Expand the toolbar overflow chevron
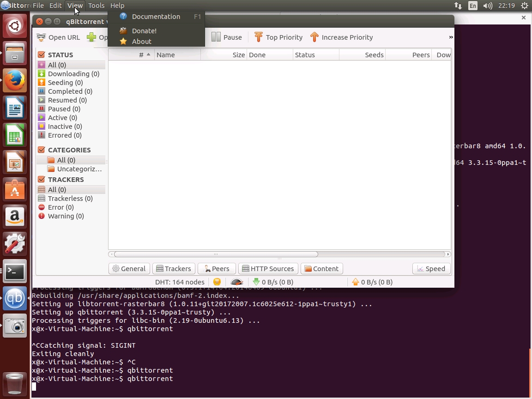Screen dimensions: 532x399 [x=451, y=37]
